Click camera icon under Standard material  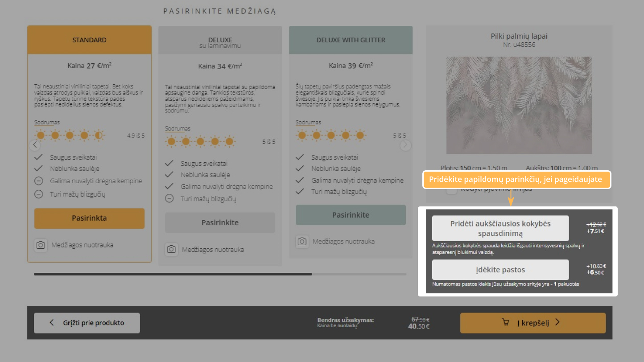point(41,245)
